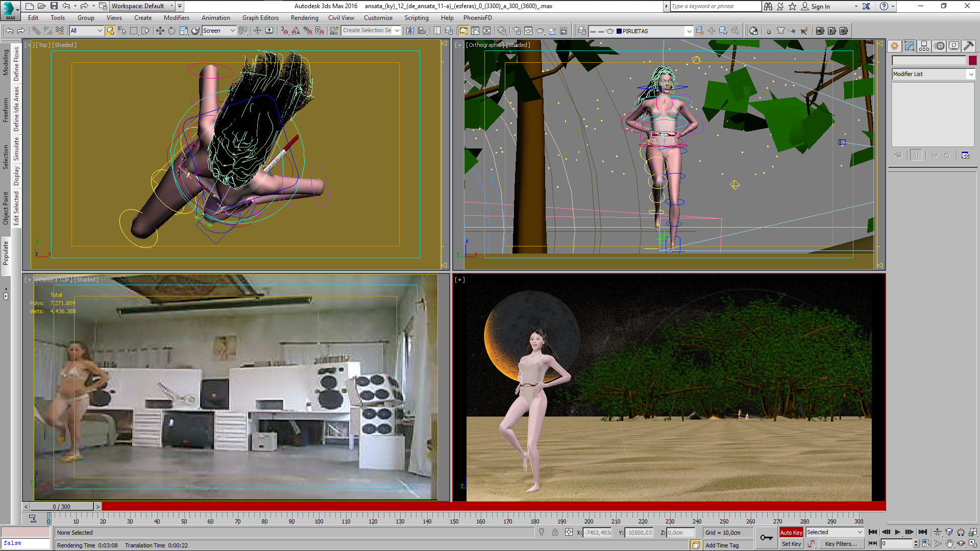Click the Pan View hand icon
The width and height of the screenshot is (980, 551).
click(x=949, y=544)
